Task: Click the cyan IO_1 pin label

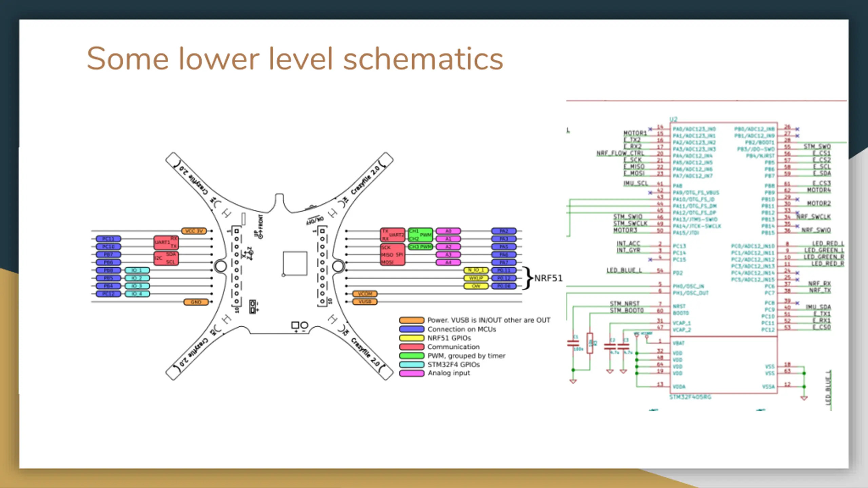Action: tap(137, 270)
